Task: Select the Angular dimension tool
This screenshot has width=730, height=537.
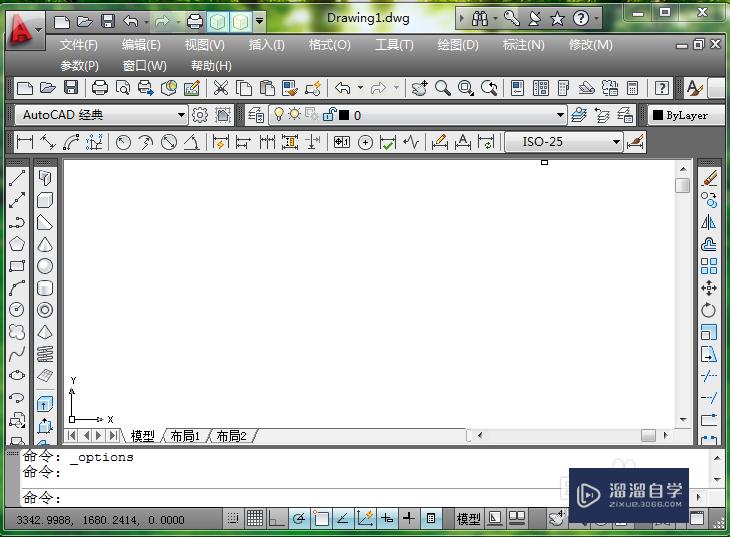Action: coord(192,142)
